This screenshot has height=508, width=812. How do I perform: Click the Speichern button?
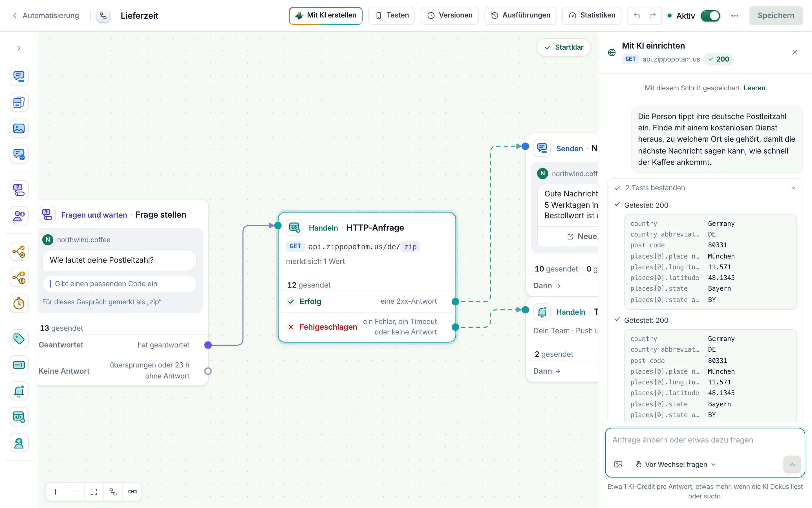[x=776, y=16]
